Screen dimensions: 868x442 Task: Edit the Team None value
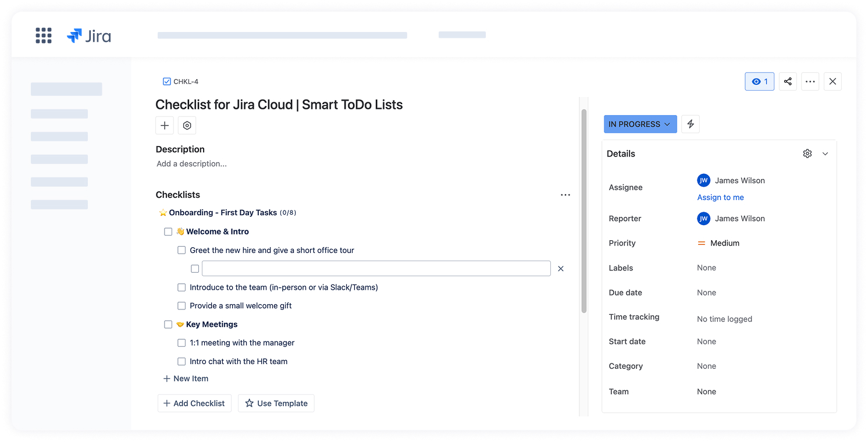[x=706, y=391]
